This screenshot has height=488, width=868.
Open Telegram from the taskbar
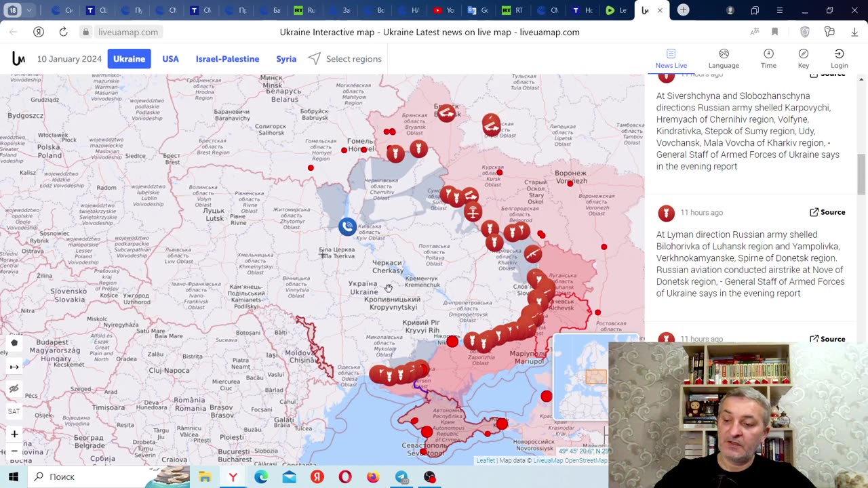coord(401,476)
